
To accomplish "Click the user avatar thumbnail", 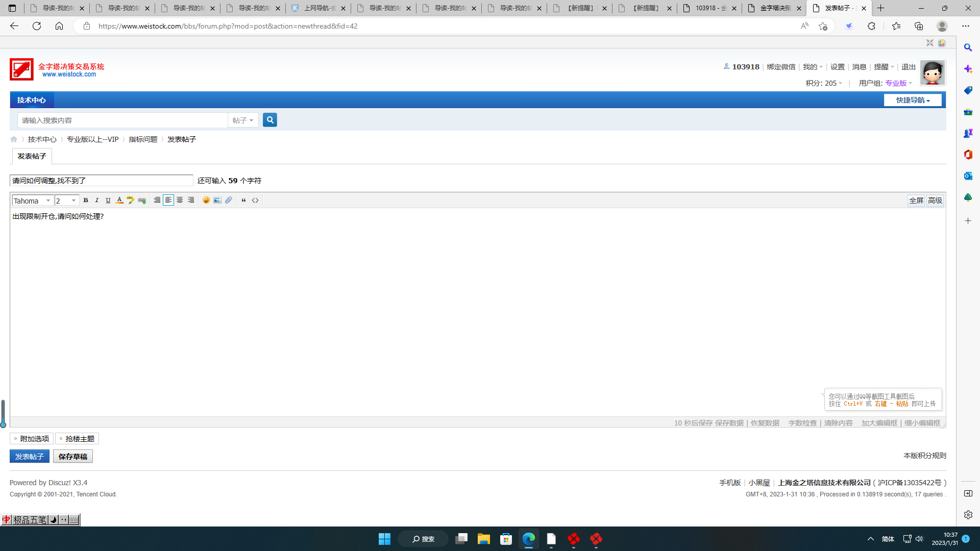I will coord(933,72).
